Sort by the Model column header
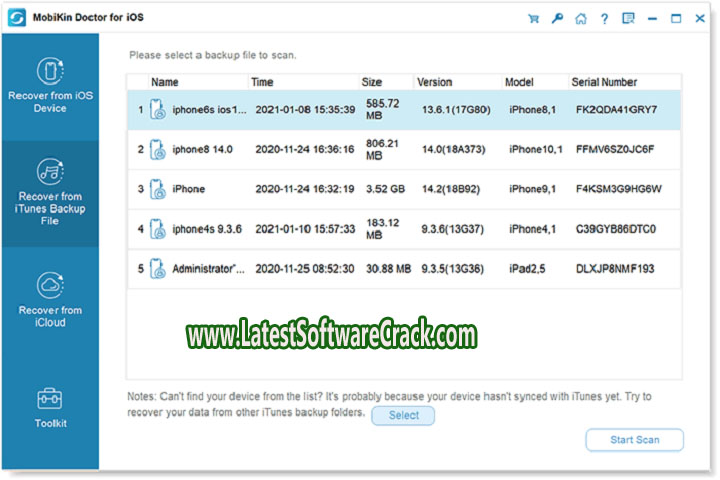 519,82
